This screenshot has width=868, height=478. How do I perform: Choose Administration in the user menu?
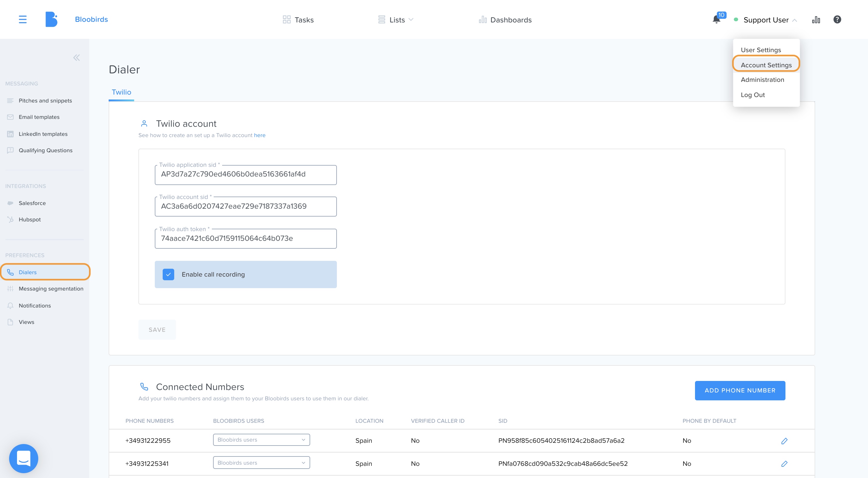tap(762, 79)
